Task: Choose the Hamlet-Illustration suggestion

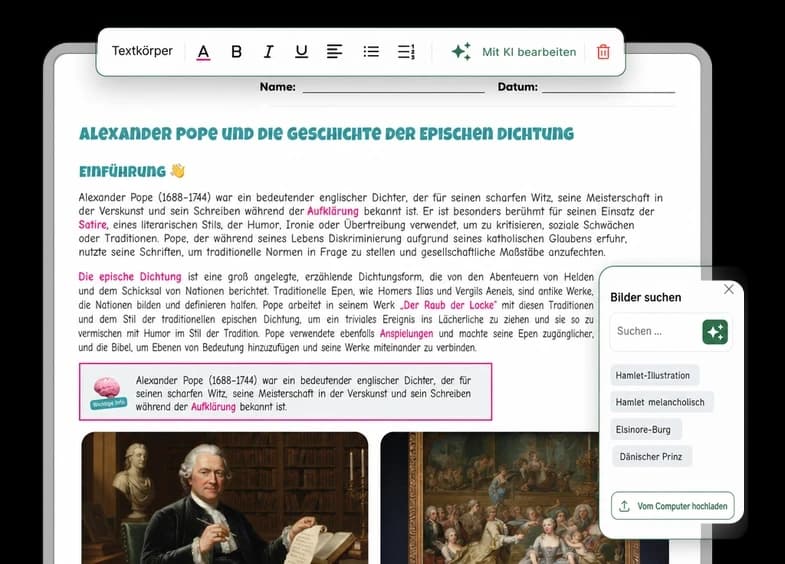Action: 653,375
